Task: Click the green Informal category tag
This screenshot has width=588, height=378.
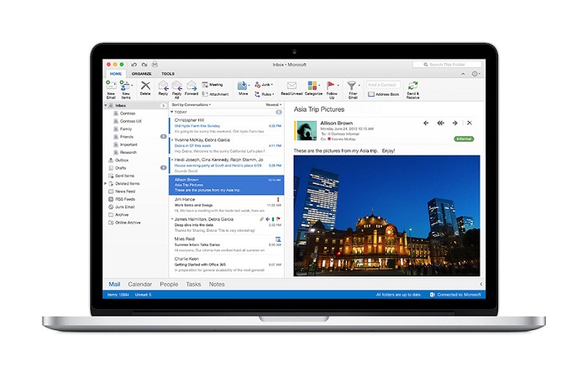Action: tap(464, 139)
